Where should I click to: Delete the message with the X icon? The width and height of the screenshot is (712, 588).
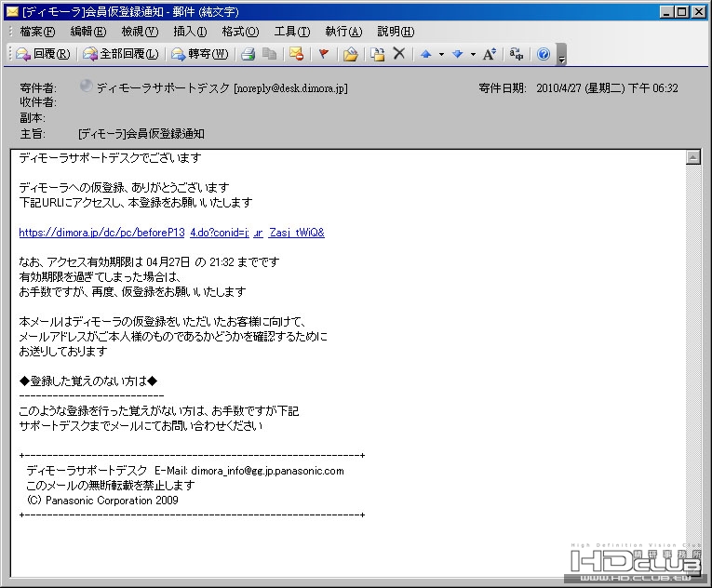(x=398, y=54)
